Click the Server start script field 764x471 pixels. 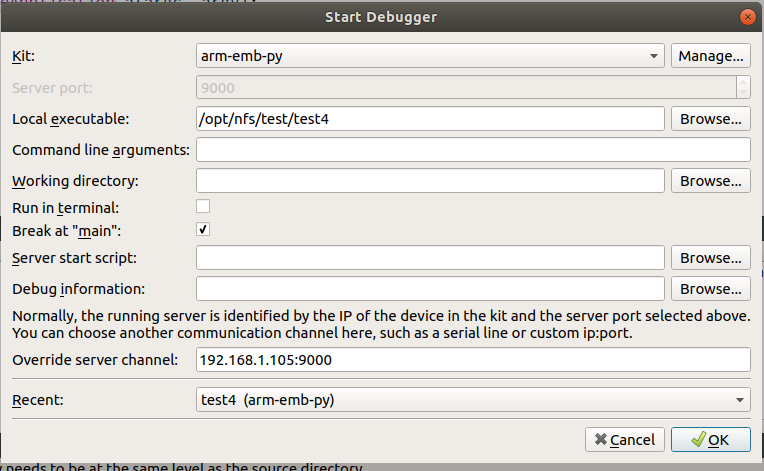[430, 258]
